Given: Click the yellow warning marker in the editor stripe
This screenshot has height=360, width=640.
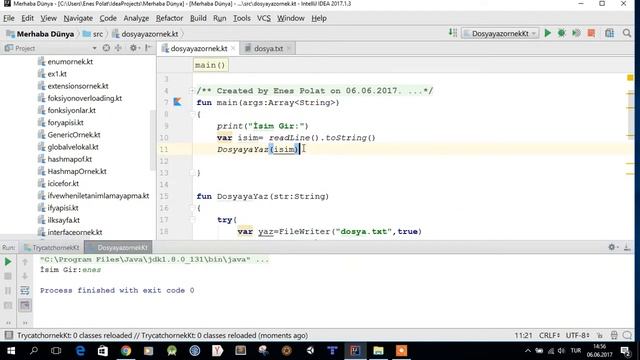Looking at the screenshot, I should 630,78.
